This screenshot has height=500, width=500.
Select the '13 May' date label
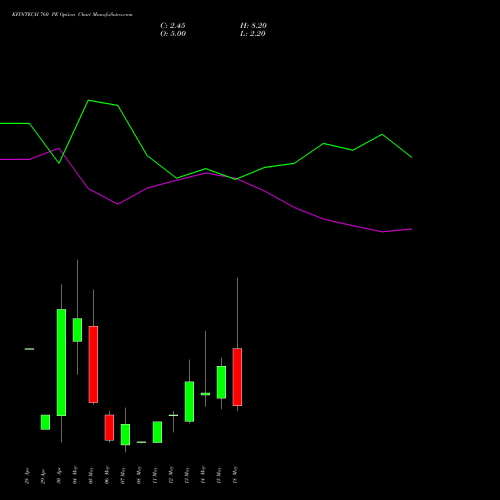pyautogui.click(x=187, y=475)
